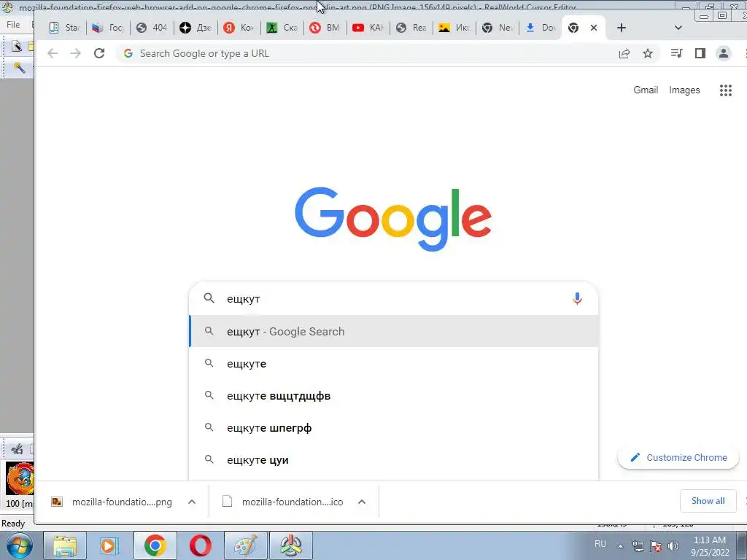This screenshot has width=747, height=560.
Task: Open the Windows Start menu
Action: (x=20, y=545)
